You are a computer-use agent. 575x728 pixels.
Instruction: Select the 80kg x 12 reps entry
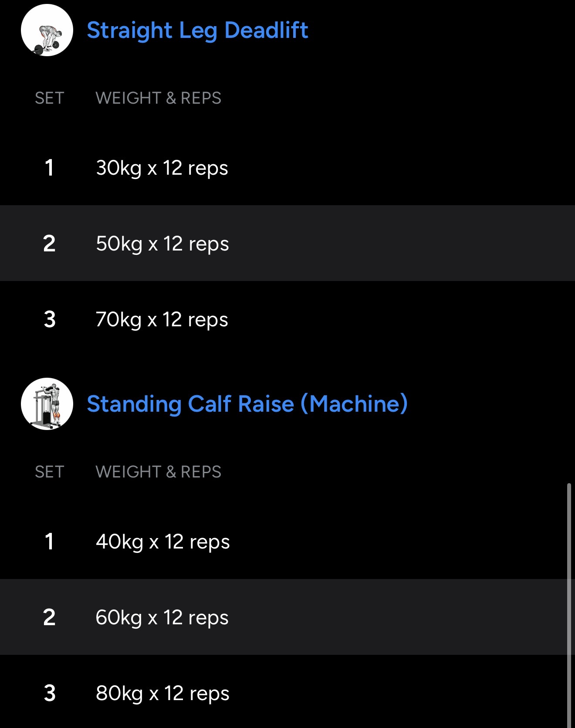(162, 693)
